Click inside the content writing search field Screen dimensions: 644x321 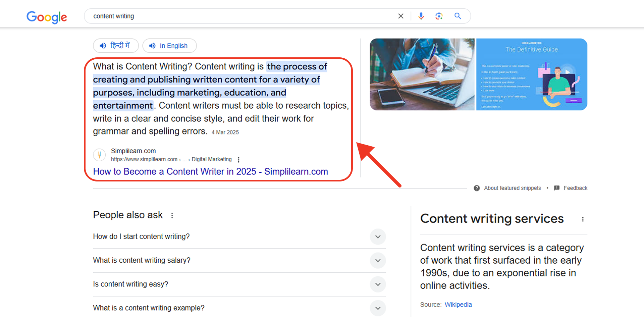coord(235,16)
